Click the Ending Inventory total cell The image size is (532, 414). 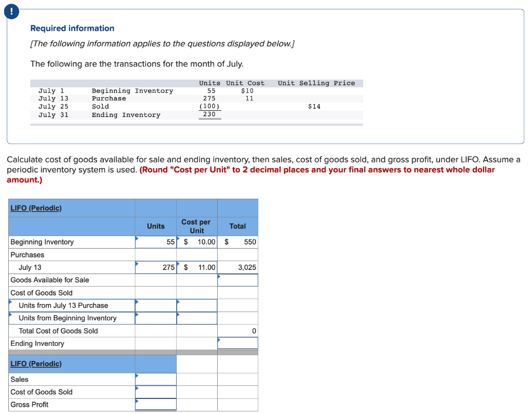pyautogui.click(x=237, y=343)
